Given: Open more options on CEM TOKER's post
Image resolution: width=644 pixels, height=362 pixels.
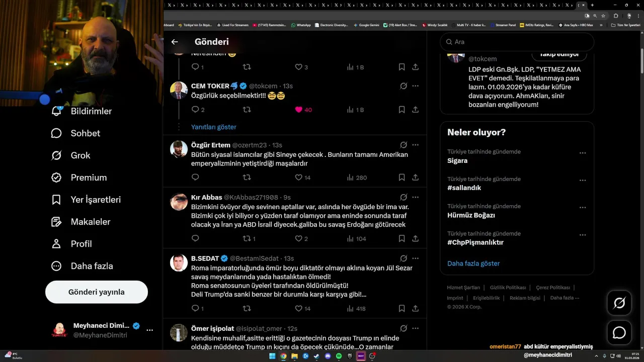Looking at the screenshot, I should coord(416,86).
